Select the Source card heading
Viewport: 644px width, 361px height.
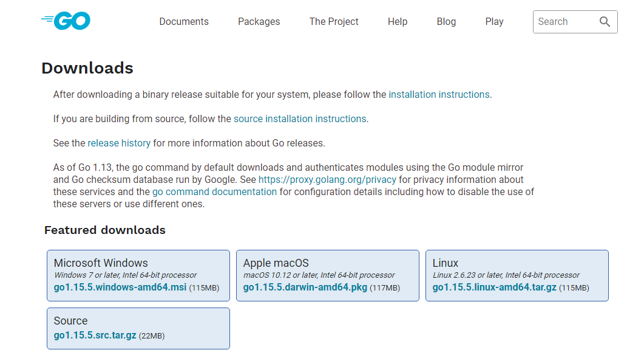(70, 321)
